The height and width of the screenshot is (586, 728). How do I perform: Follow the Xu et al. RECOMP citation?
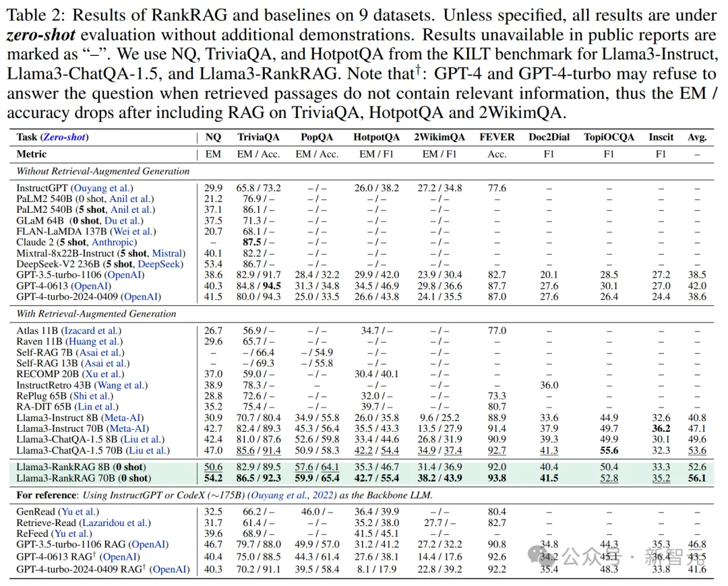tap(104, 374)
